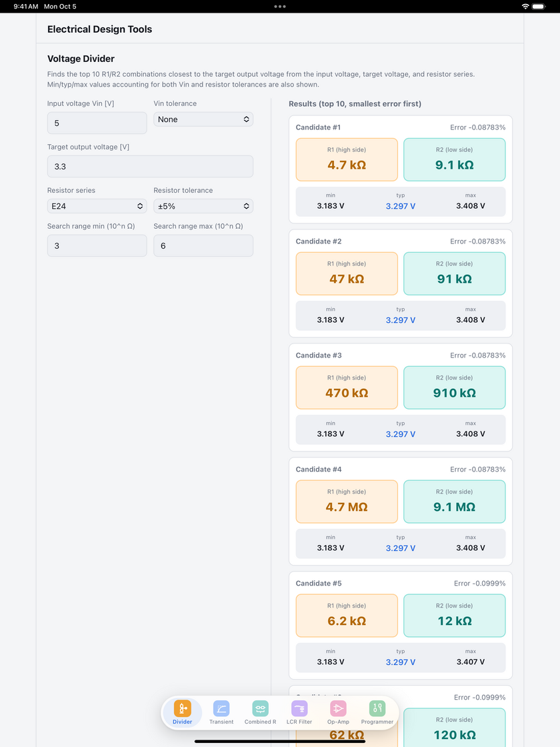Click Candidate #5 max value 3.407 V
The image size is (560, 747).
[x=471, y=662]
